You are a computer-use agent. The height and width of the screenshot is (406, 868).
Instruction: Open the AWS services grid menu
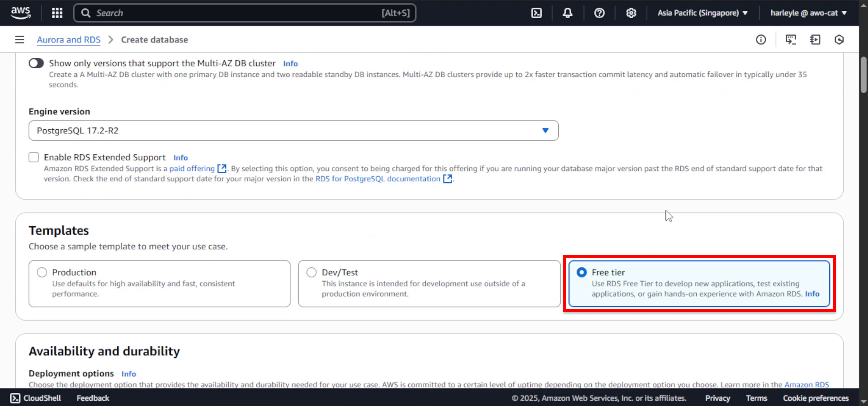[57, 13]
